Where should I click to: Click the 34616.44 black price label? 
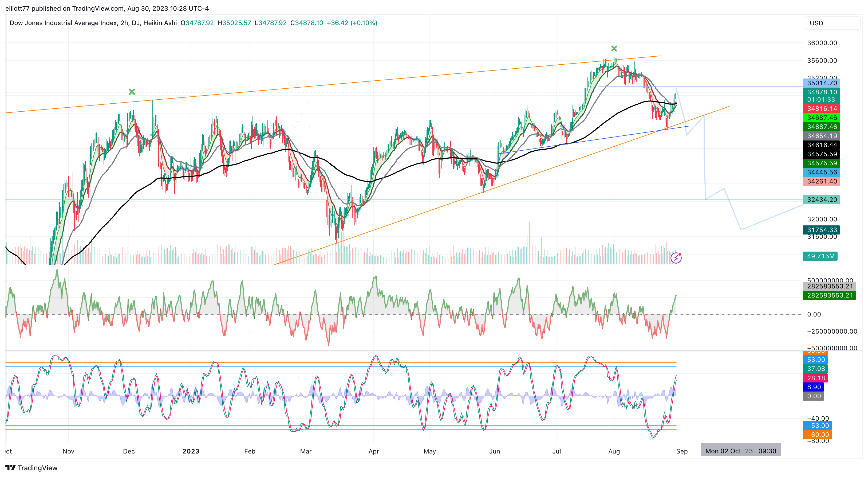tap(822, 145)
